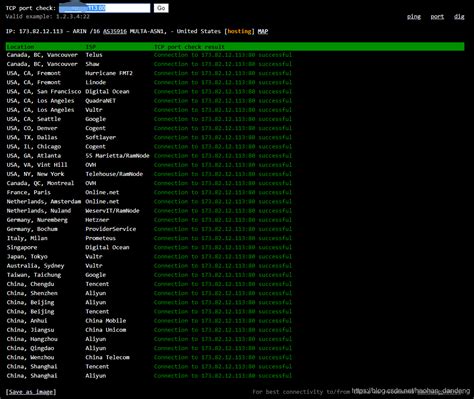The image size is (474, 399).
Task: Select the Italy, Milan location
Action: 27,238
